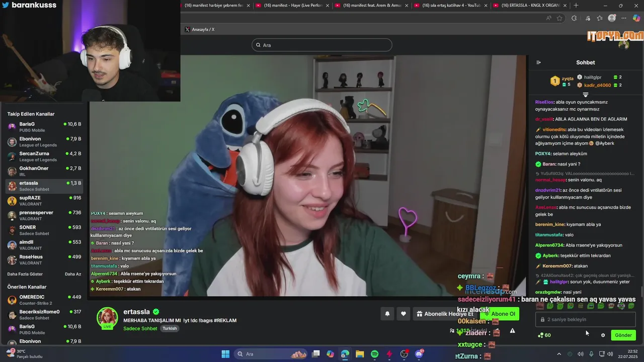Open supRAZE VALORANT channel

point(44,201)
